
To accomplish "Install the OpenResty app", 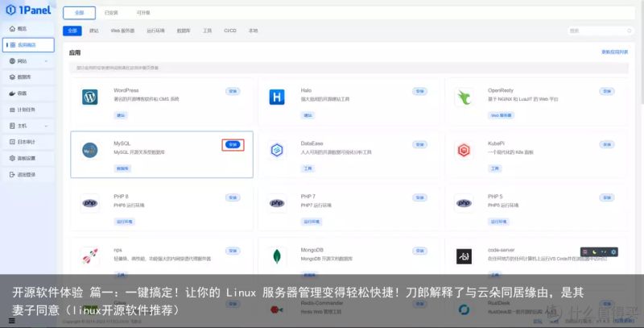I will click(x=607, y=91).
